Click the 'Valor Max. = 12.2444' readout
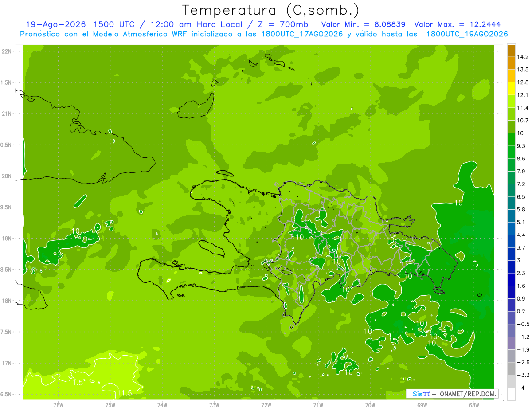Viewport: 532px width, 411px height. (457, 25)
